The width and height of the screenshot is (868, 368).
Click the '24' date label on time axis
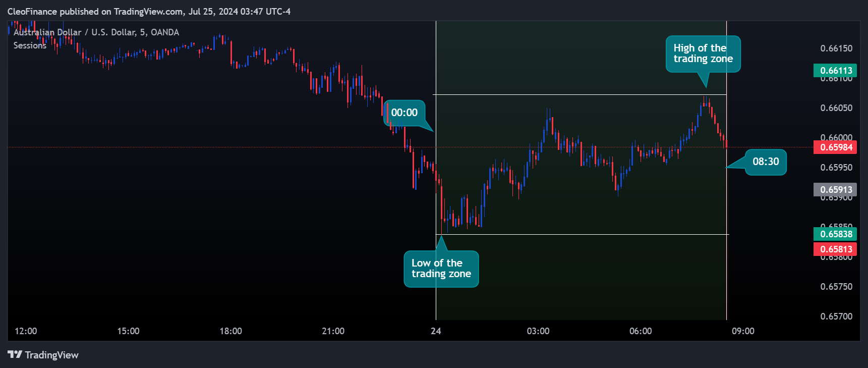point(436,331)
